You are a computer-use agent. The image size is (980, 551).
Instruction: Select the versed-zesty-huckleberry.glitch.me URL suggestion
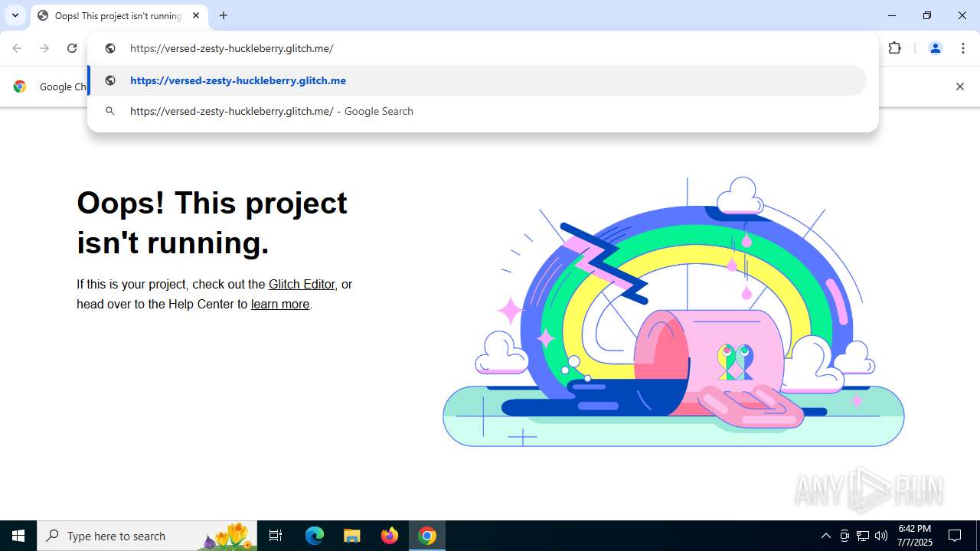click(x=478, y=80)
